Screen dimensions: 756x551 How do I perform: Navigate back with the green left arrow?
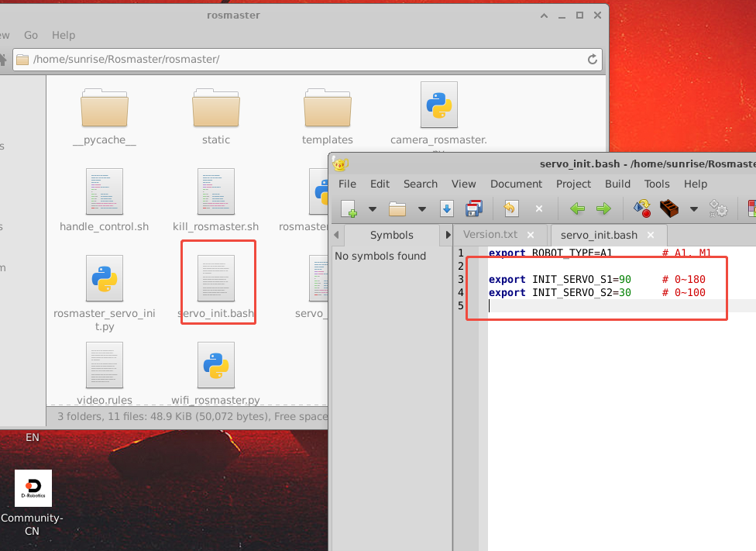tap(577, 208)
